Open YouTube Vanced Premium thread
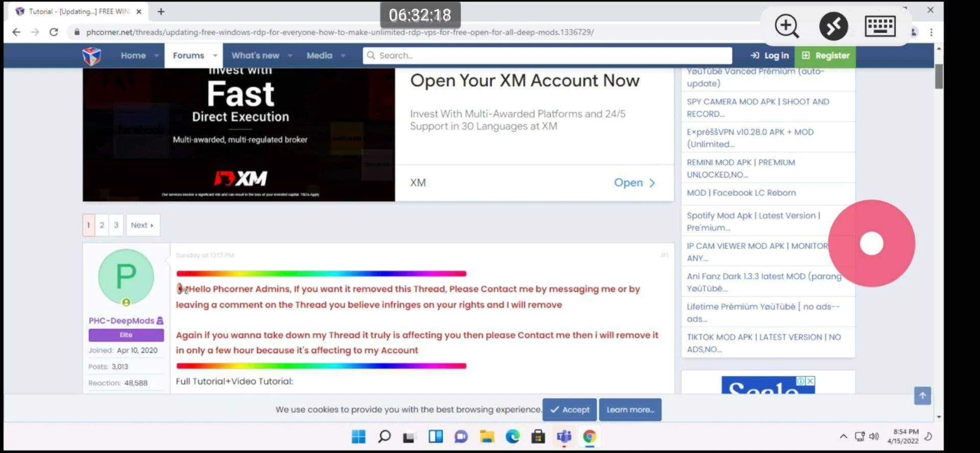 pos(755,77)
